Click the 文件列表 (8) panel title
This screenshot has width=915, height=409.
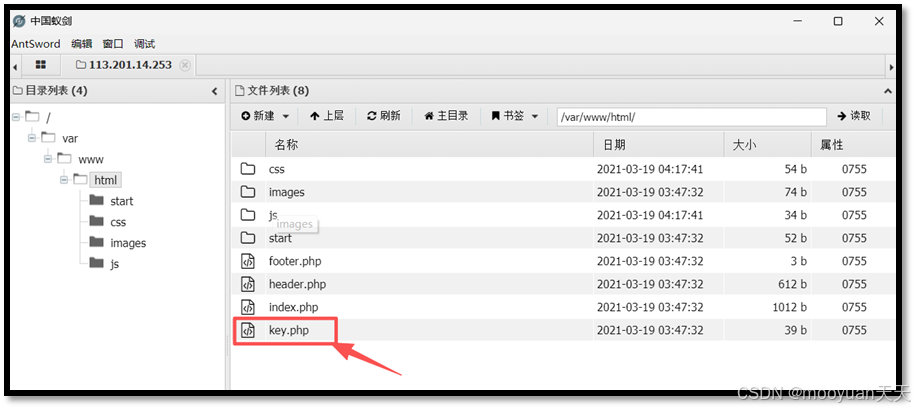click(278, 91)
